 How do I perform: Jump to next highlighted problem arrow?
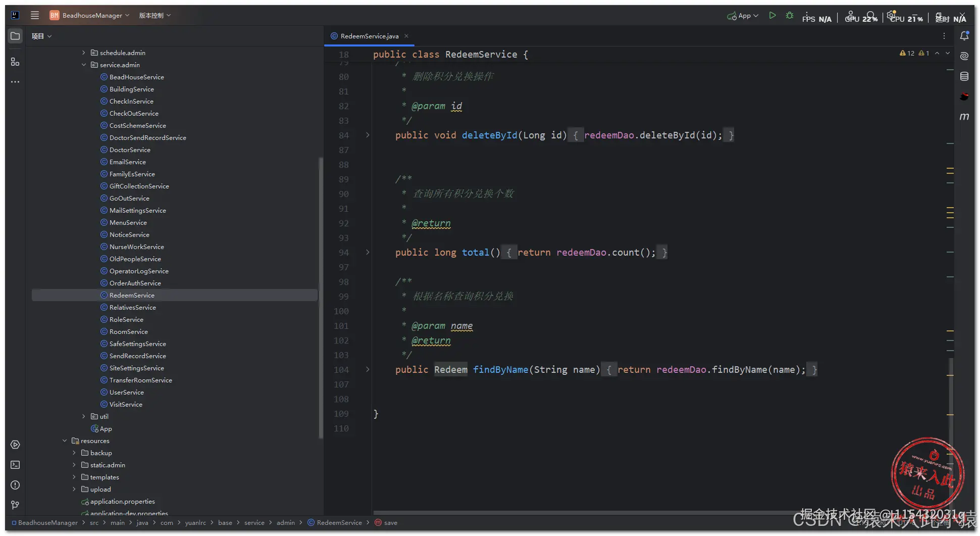(x=948, y=53)
